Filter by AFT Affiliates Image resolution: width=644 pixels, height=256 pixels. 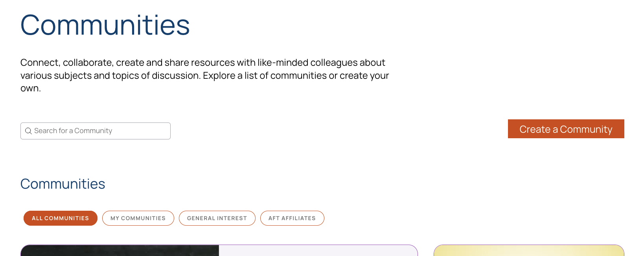(x=292, y=218)
